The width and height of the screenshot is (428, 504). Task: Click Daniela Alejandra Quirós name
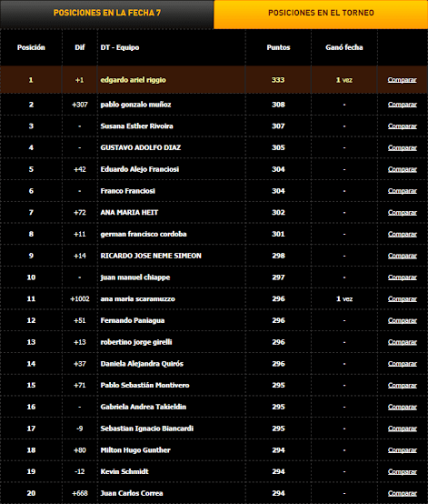pyautogui.click(x=142, y=364)
